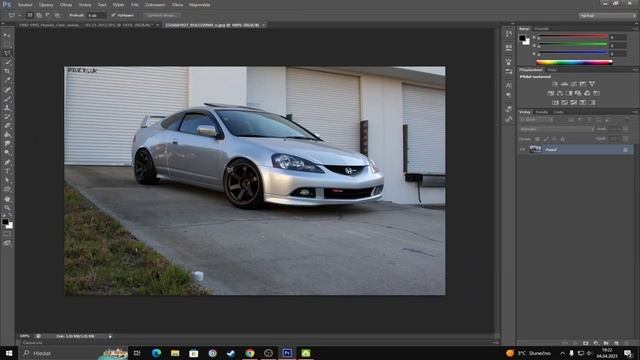
Task: Open the History panel icon
Action: click(509, 33)
